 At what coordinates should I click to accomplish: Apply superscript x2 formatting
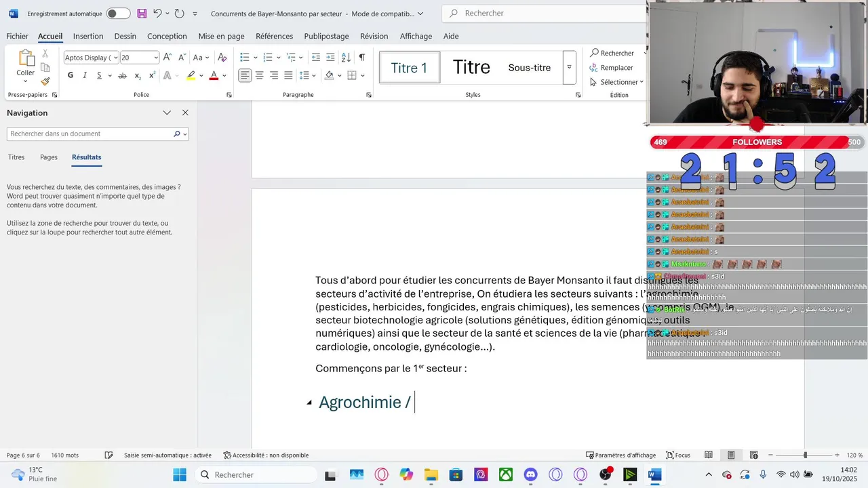[x=152, y=75]
